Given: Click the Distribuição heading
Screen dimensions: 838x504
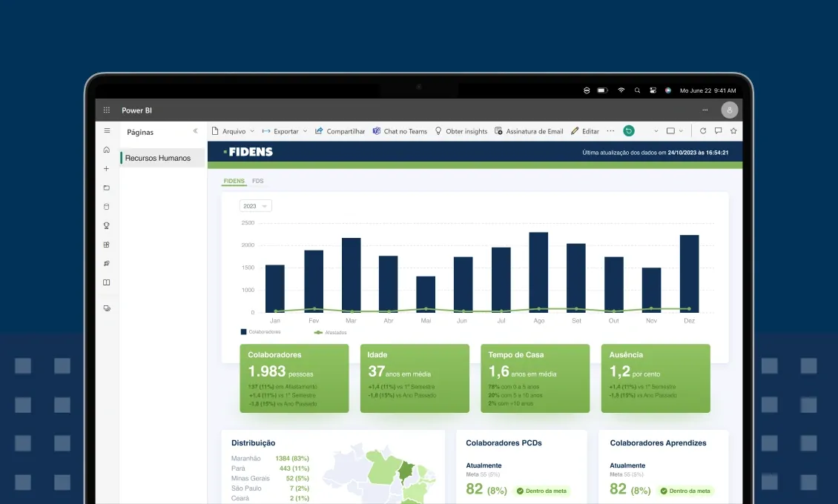Looking at the screenshot, I should pos(254,443).
